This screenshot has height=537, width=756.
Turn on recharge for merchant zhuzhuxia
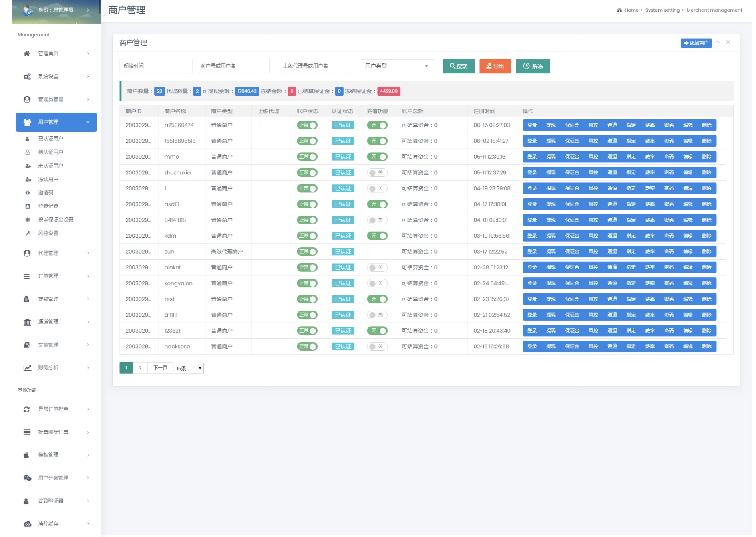[377, 173]
